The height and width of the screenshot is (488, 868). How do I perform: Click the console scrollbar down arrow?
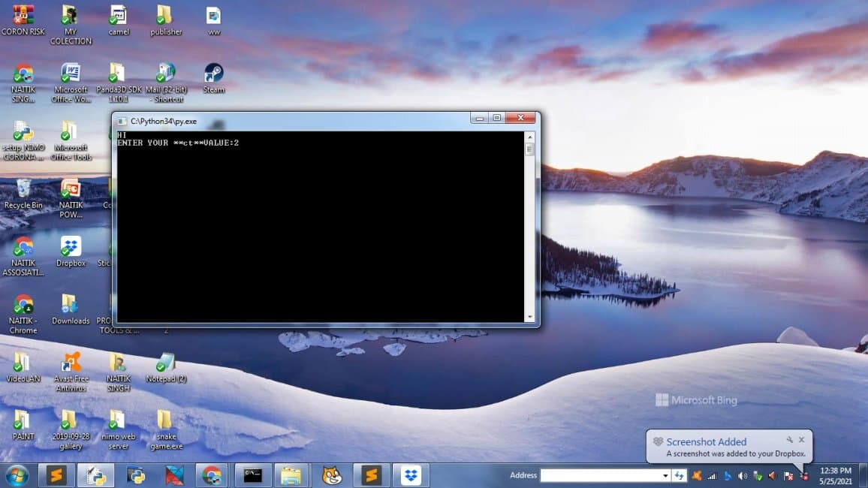[530, 317]
